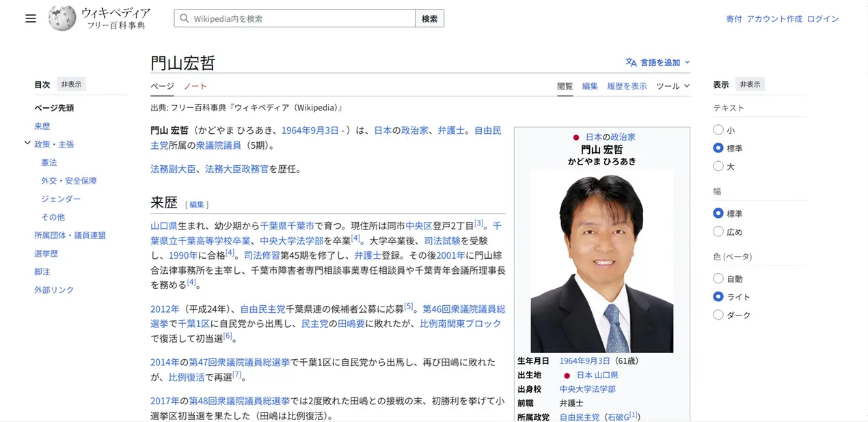Image resolution: width=868 pixels, height=422 pixels.
Task: Click the language translate icon
Action: click(x=630, y=62)
